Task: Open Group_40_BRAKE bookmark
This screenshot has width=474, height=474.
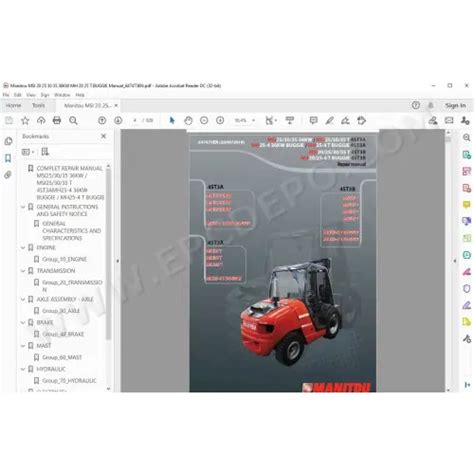Action: pos(63,334)
